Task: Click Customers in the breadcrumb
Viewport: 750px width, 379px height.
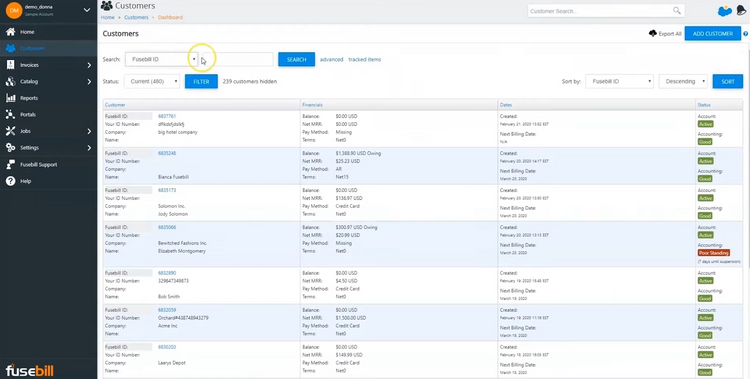Action: click(x=136, y=17)
